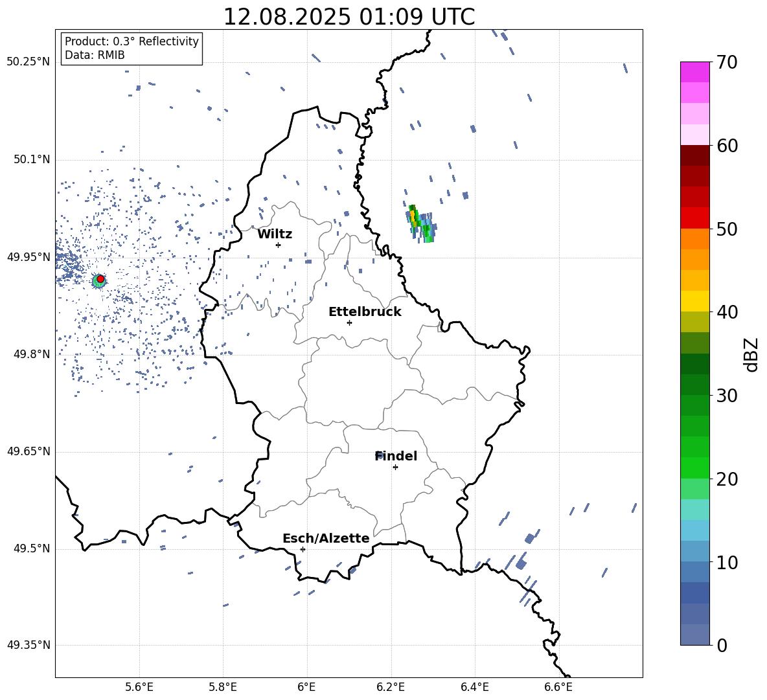The image size is (767, 700).
Task: Click the 6.2°E longitude label
Action: (391, 687)
